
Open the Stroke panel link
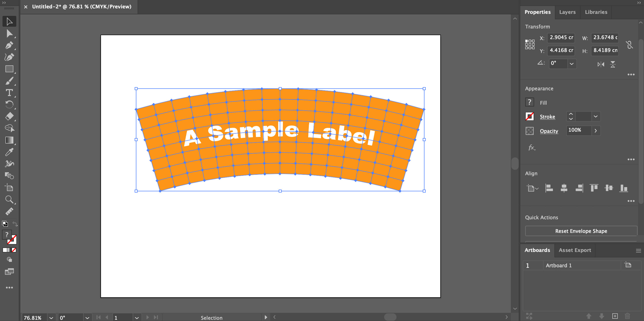coord(547,117)
